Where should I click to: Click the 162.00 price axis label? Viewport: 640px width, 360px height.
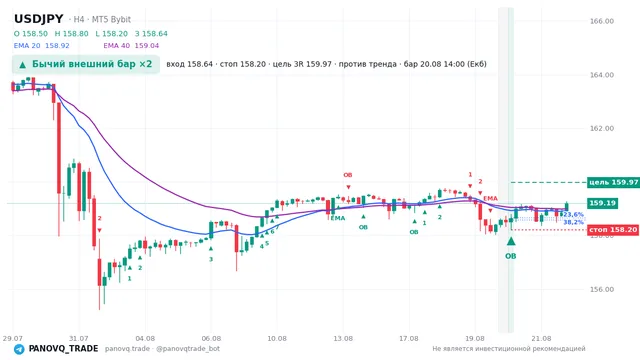pyautogui.click(x=602, y=128)
